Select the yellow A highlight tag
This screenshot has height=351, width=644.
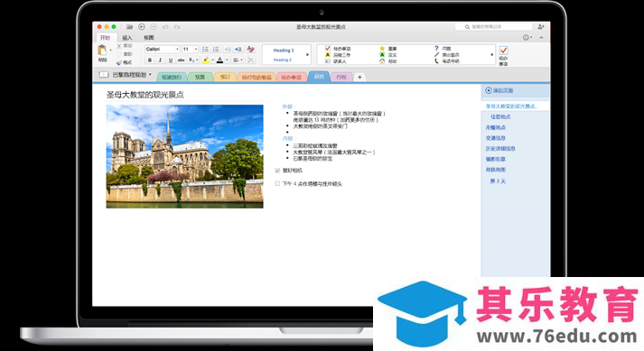(x=328, y=55)
